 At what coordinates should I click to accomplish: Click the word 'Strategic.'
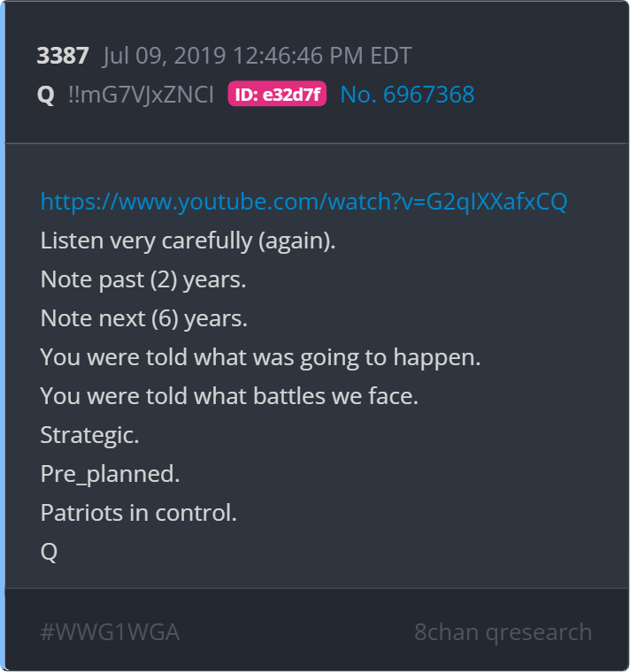[x=89, y=435]
